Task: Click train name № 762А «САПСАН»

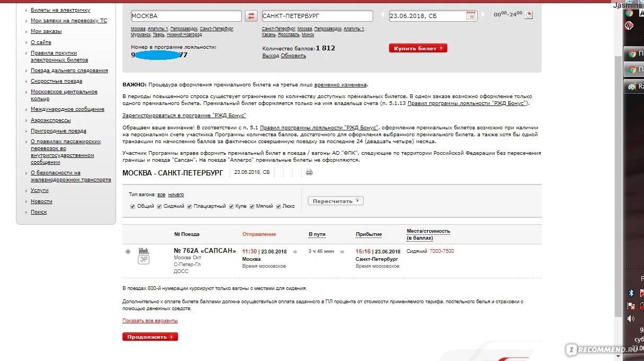Action: click(205, 251)
